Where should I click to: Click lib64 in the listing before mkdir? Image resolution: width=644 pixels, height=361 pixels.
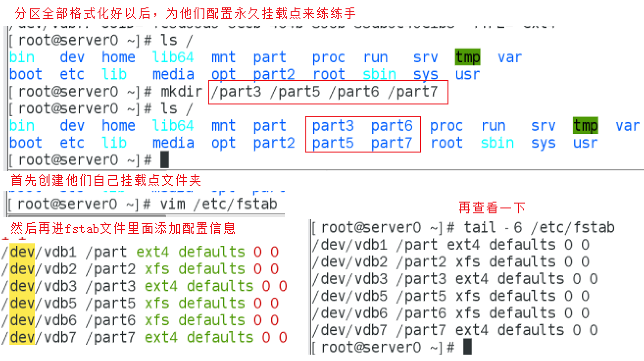point(173,57)
